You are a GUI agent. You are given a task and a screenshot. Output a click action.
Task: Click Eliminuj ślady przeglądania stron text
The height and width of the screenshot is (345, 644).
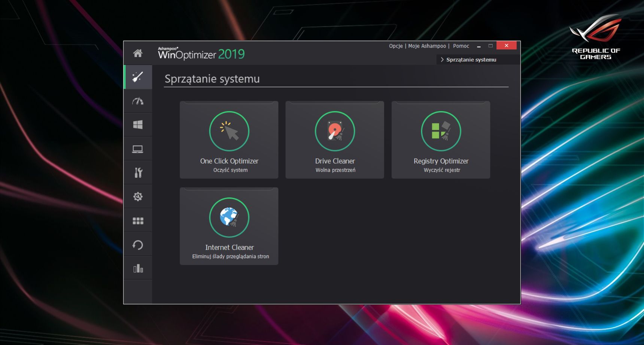[x=231, y=256]
